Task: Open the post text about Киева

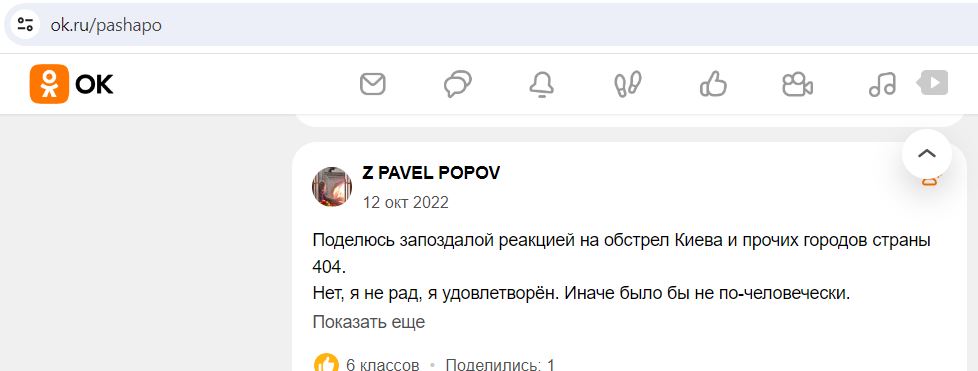Action: click(x=621, y=267)
